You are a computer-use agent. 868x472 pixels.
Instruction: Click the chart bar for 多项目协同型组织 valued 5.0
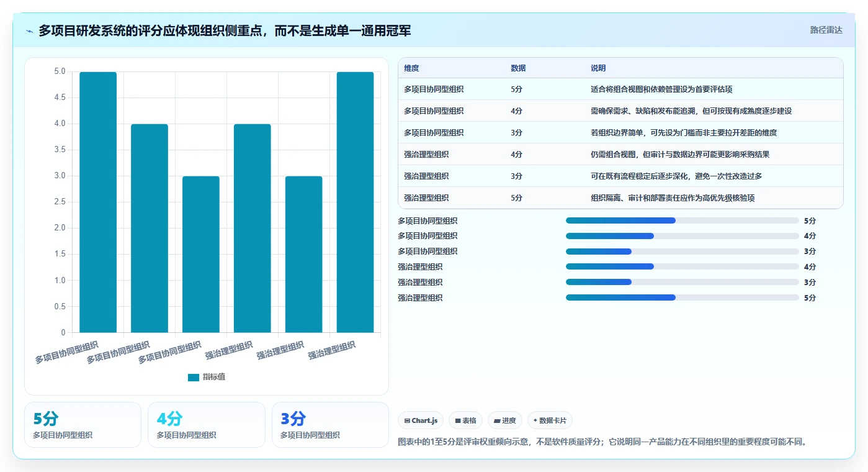[x=98, y=202]
